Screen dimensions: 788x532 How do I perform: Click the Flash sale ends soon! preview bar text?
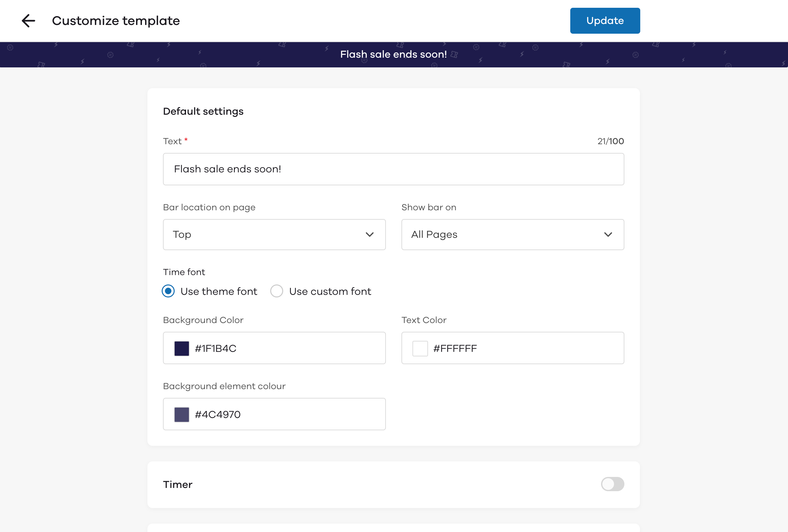pos(393,54)
